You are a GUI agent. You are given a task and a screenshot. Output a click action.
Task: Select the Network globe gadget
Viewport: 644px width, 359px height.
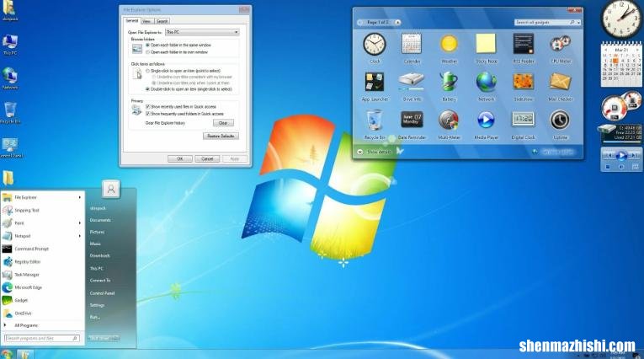click(x=486, y=82)
